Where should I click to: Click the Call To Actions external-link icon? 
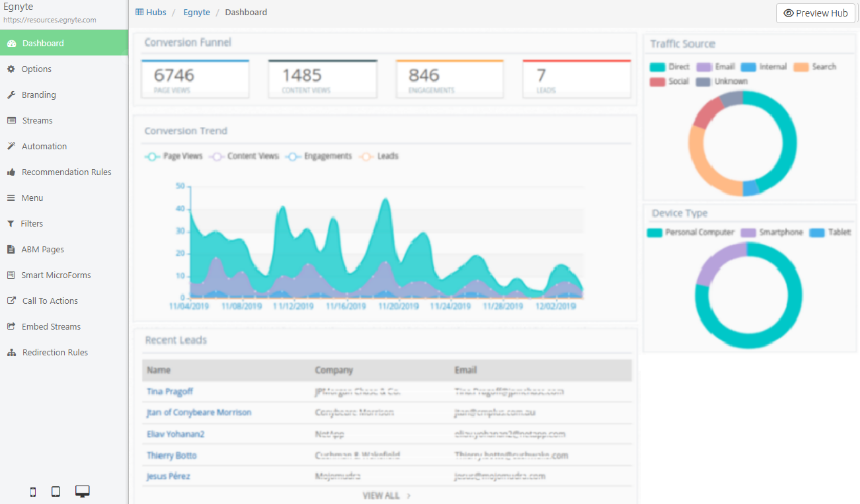11,301
